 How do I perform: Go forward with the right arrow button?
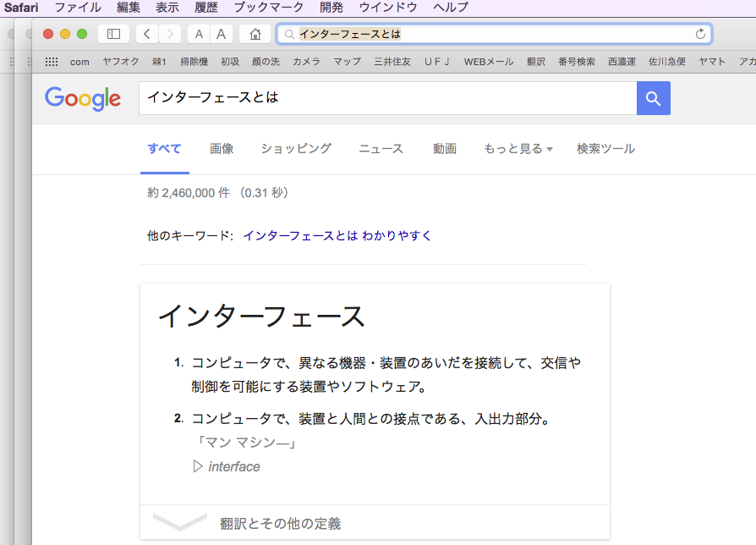pyautogui.click(x=170, y=34)
